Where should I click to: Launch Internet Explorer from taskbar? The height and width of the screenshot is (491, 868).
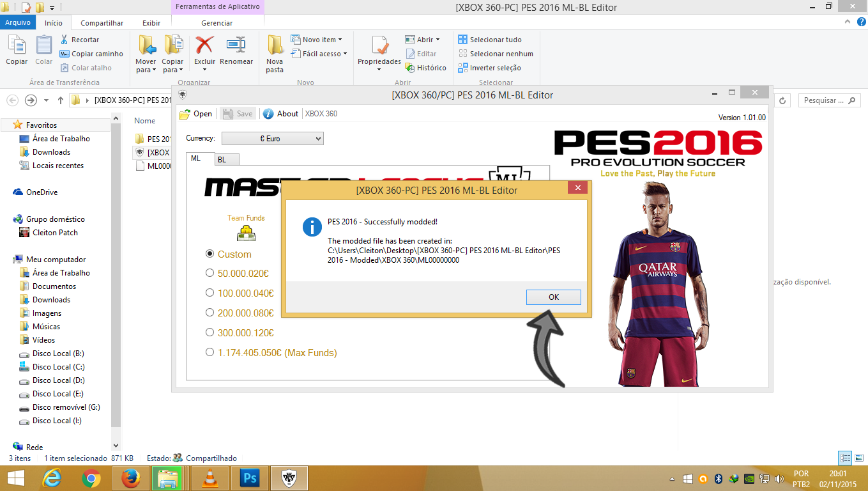coord(52,478)
